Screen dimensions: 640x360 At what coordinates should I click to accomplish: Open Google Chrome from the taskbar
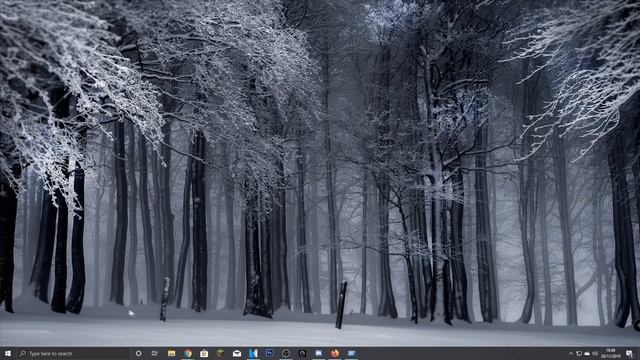(x=188, y=353)
